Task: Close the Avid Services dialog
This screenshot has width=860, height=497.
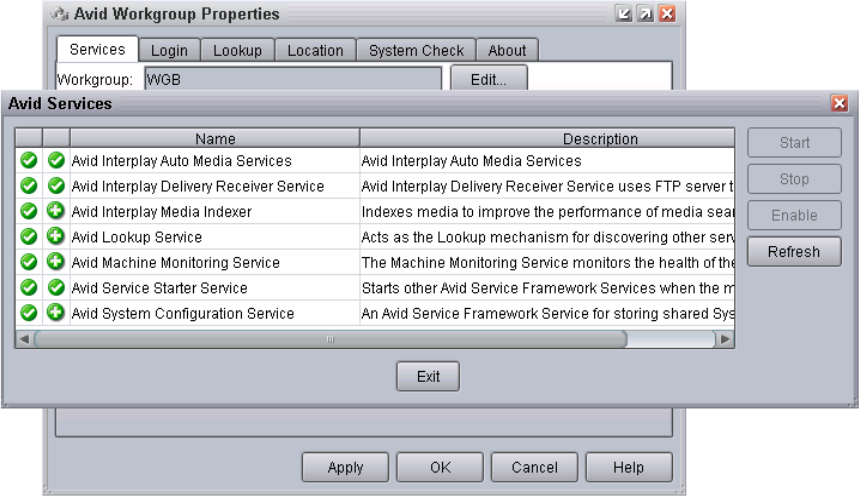Action: [x=839, y=103]
